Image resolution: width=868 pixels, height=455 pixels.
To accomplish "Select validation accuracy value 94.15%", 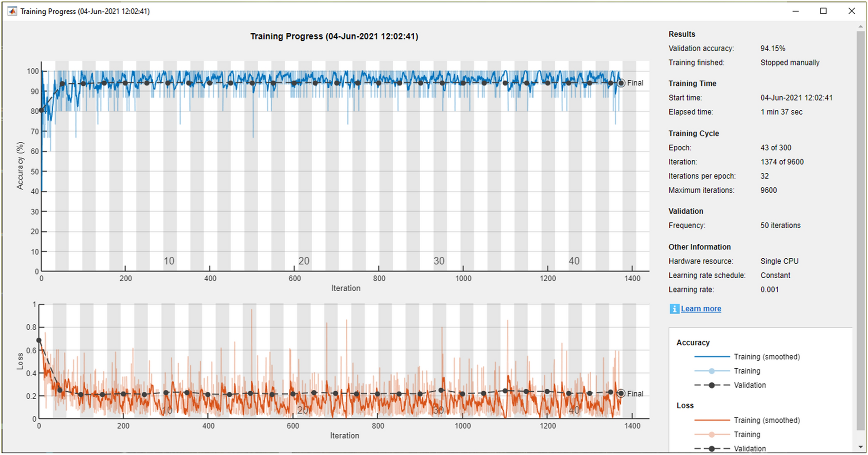I will click(x=773, y=48).
